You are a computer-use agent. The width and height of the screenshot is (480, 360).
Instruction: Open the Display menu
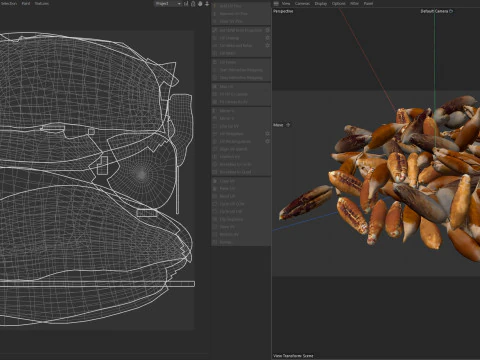321,3
